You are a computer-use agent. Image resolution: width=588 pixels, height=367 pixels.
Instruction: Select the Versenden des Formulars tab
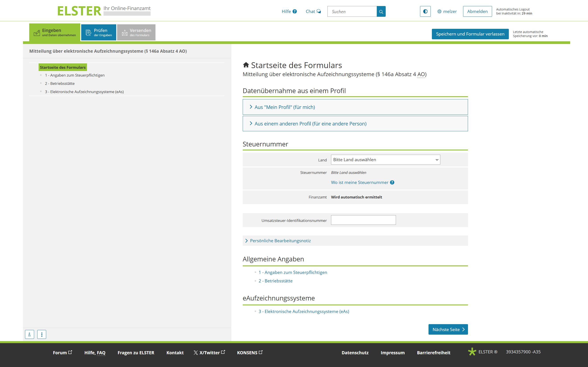[136, 32]
